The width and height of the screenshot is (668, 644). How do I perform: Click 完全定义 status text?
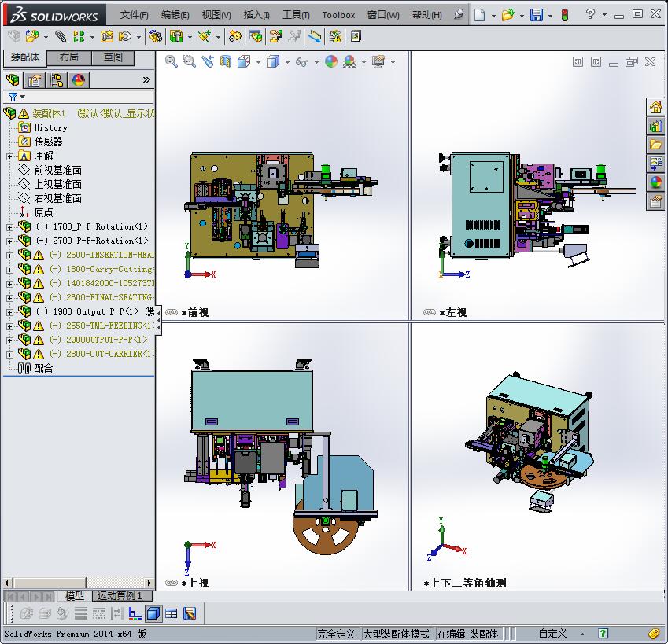click(336, 634)
